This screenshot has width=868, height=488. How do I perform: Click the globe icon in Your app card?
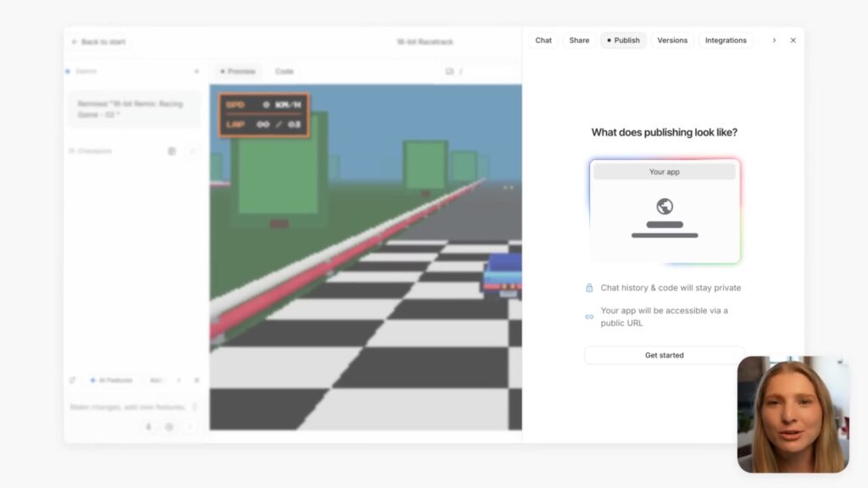click(x=665, y=207)
